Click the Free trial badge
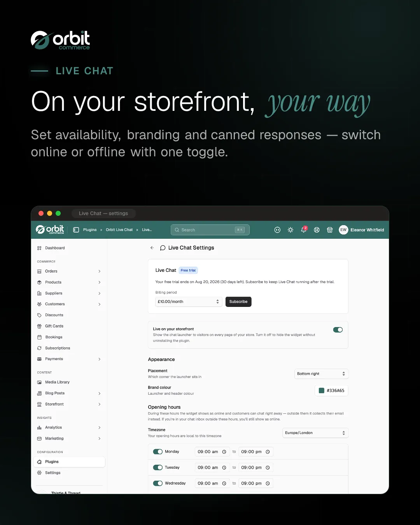The image size is (420, 525). click(x=188, y=270)
